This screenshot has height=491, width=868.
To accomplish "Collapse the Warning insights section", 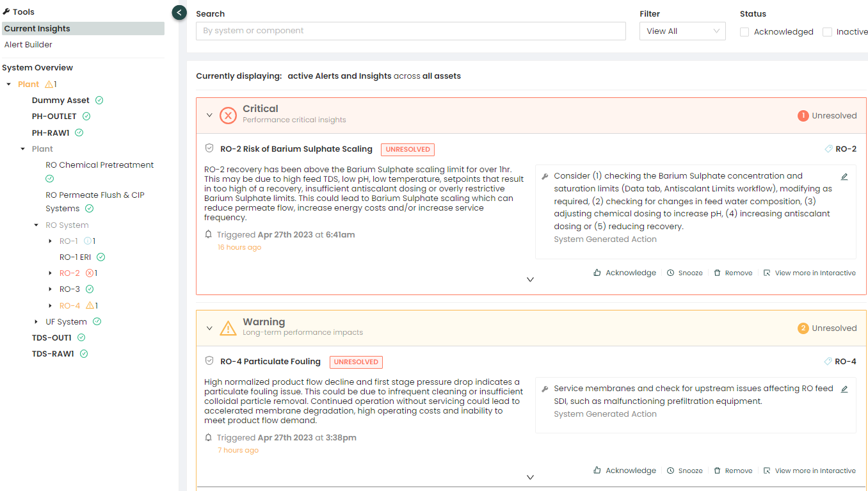I will (209, 328).
